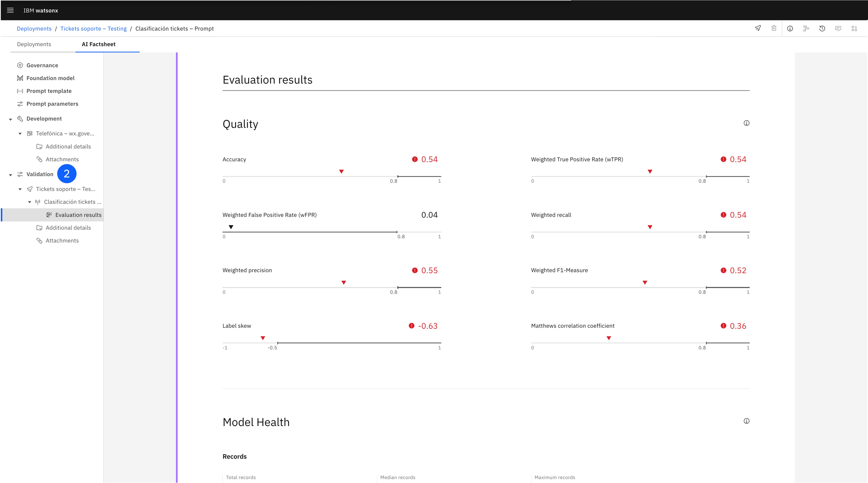Click the Model Health info icon
The height and width of the screenshot is (483, 868).
click(x=746, y=421)
